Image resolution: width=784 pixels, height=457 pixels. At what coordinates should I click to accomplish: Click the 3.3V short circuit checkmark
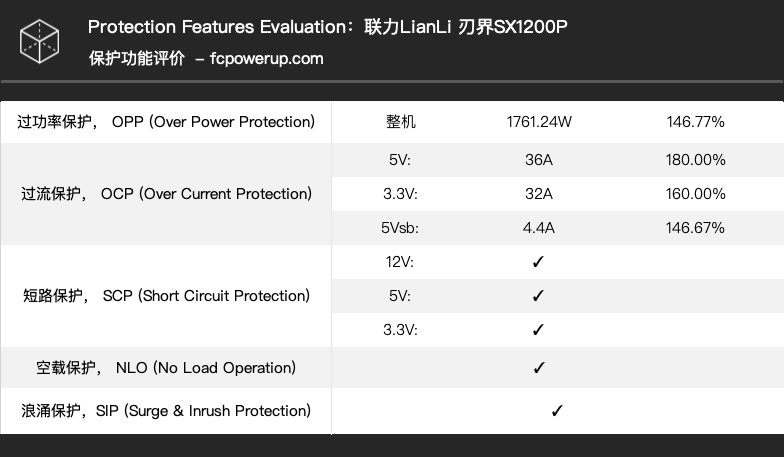point(538,330)
